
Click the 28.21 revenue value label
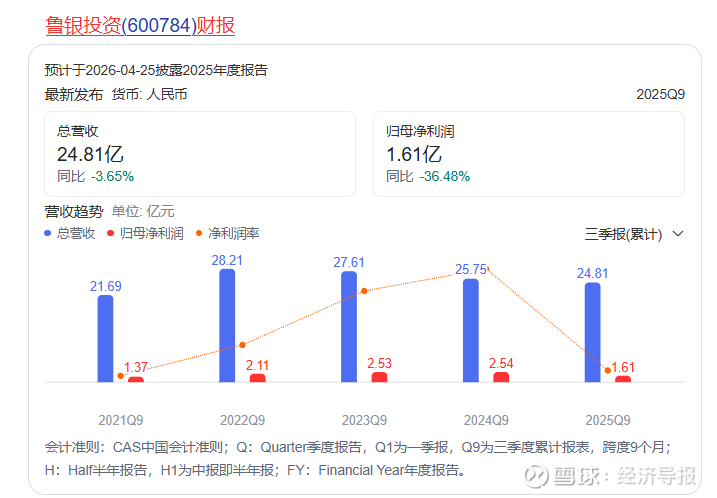coord(227,260)
